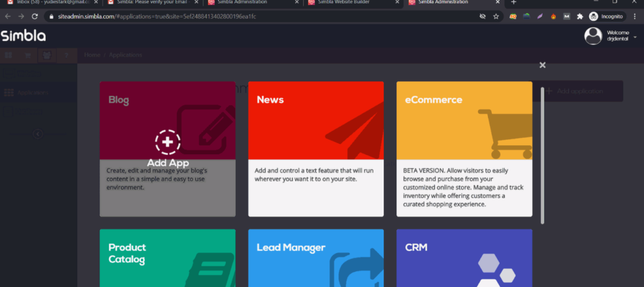Go back in the browser
This screenshot has width=644, height=287.
[8, 16]
